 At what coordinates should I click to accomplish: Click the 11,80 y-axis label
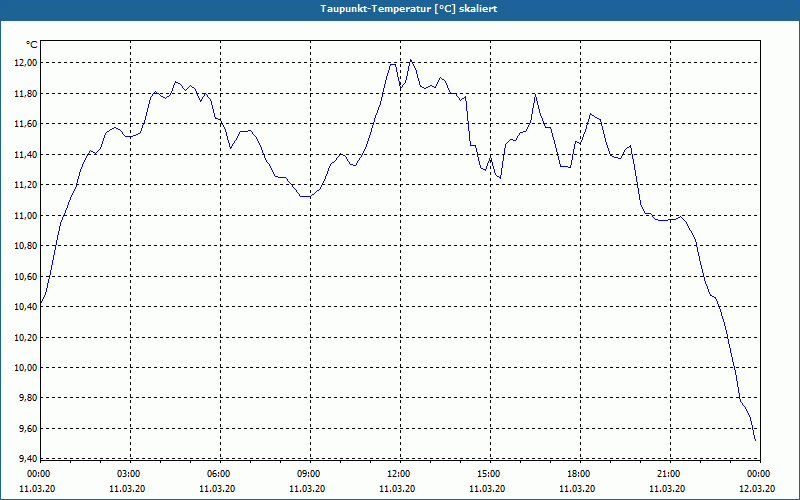(27, 93)
